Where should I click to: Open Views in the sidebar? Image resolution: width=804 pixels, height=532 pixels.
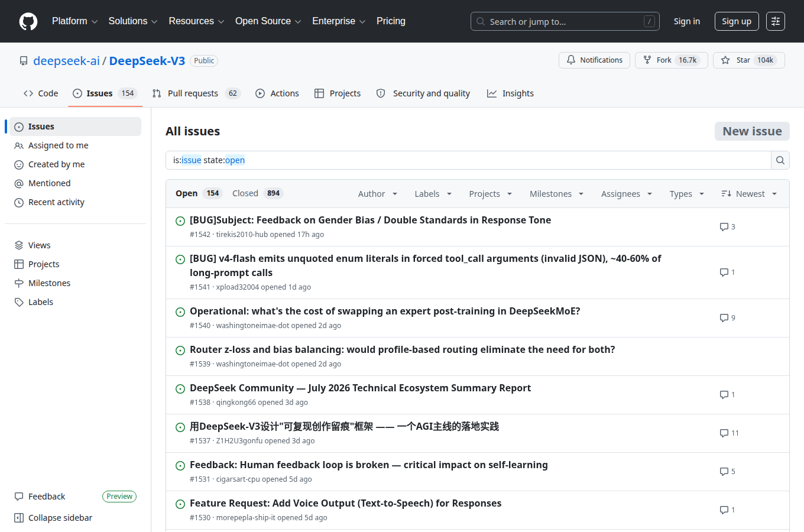coord(75,245)
